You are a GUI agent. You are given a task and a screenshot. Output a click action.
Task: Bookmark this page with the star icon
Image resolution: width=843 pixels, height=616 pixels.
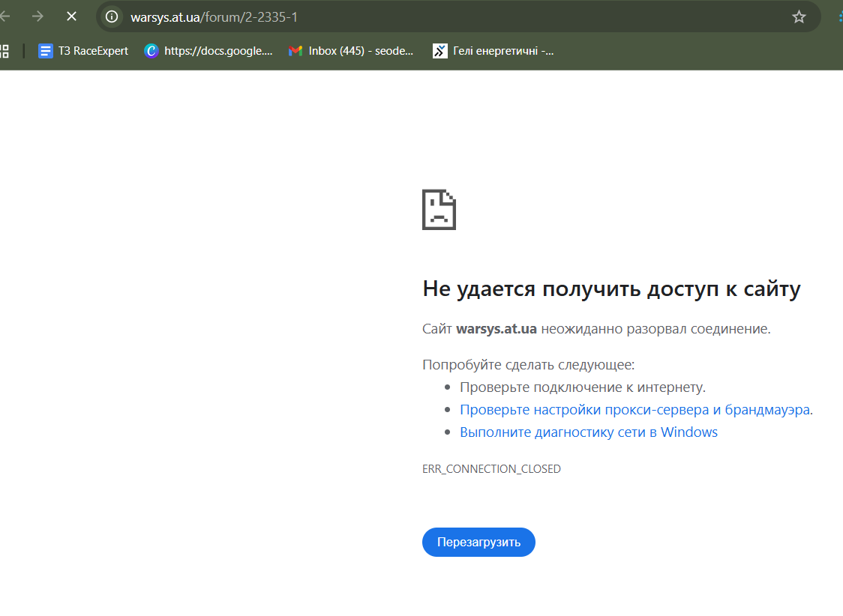799,16
